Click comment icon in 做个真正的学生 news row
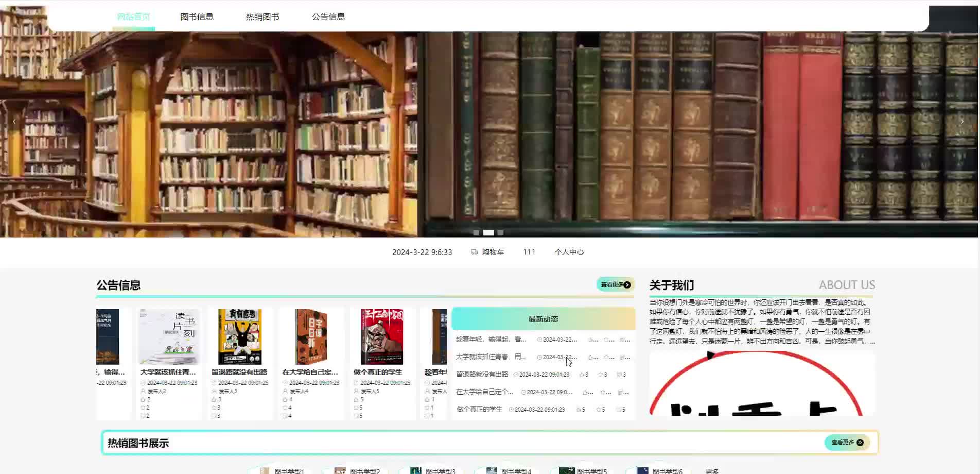 click(x=619, y=410)
